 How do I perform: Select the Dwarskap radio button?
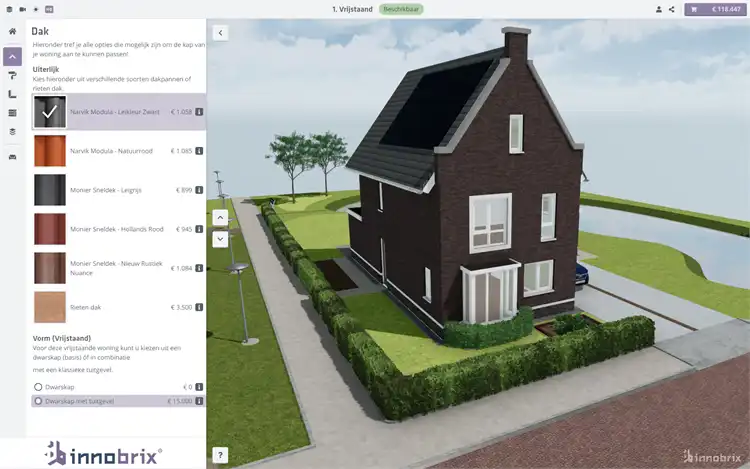tap(38, 387)
